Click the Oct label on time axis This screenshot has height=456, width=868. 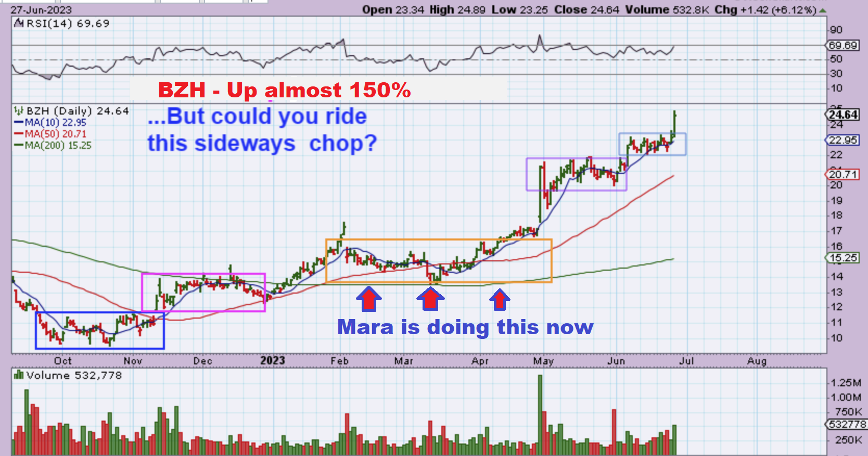coord(63,361)
